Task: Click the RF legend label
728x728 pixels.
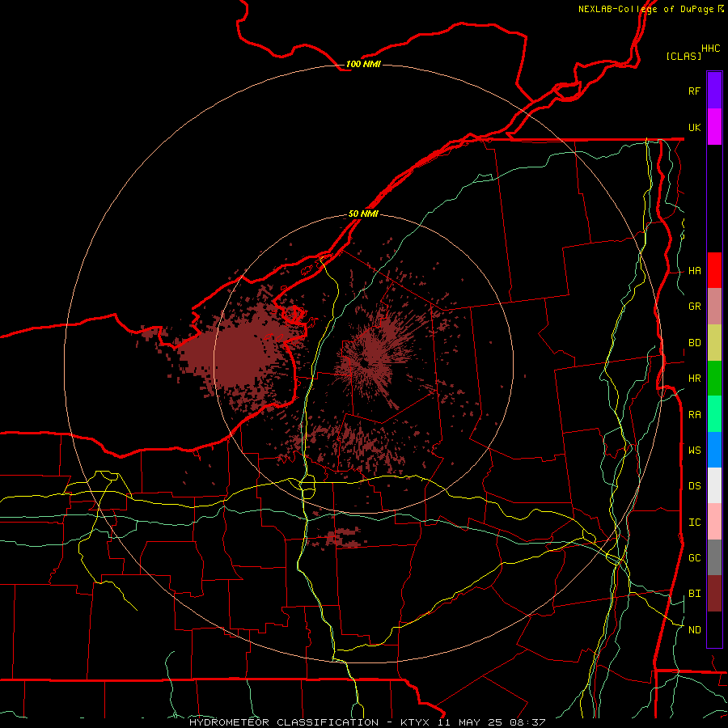Action: click(x=694, y=91)
